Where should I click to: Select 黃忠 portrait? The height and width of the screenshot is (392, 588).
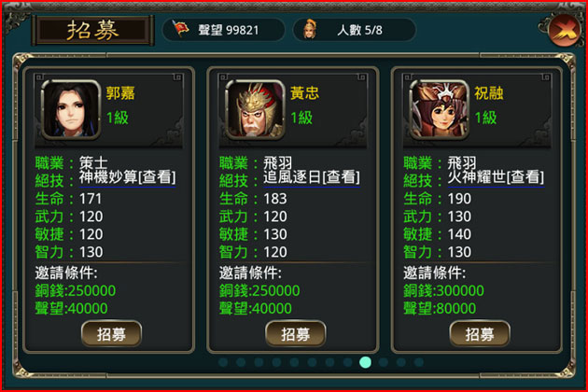pyautogui.click(x=255, y=109)
